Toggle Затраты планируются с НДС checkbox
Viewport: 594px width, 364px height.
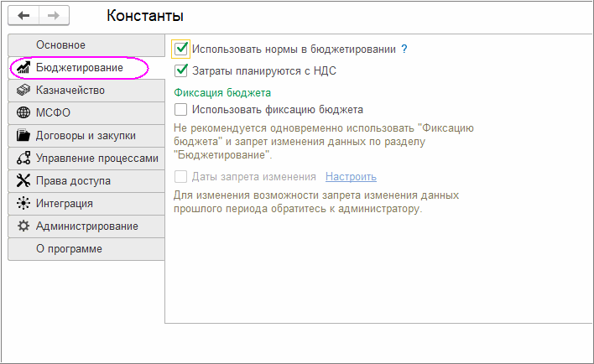181,71
